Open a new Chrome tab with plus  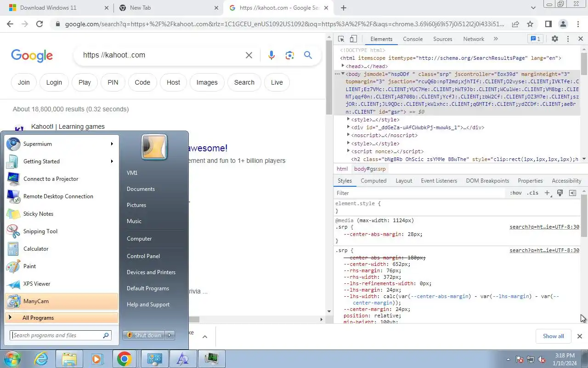343,8
